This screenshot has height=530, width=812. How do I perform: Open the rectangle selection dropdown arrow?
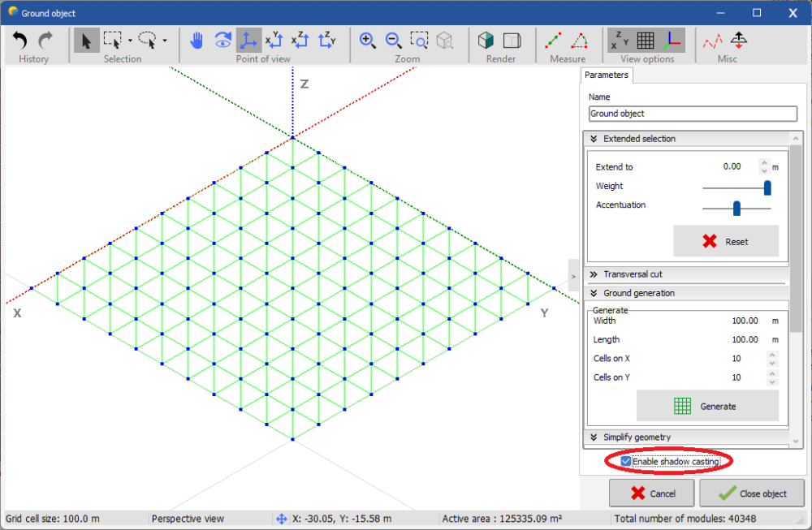tap(130, 40)
